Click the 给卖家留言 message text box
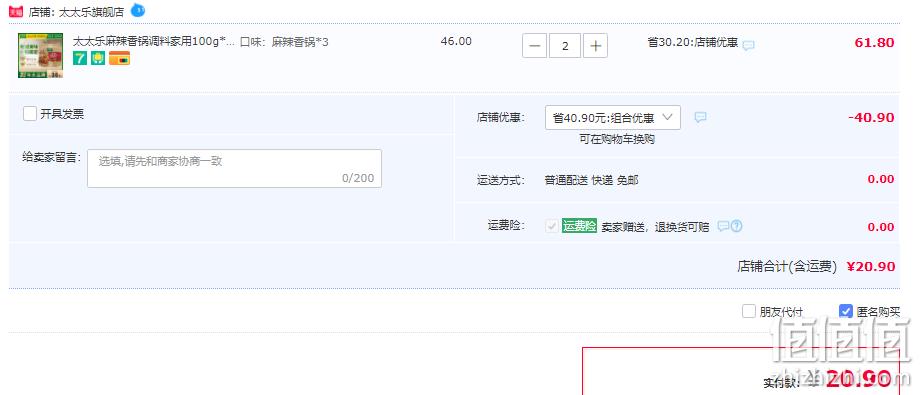Image resolution: width=920 pixels, height=395 pixels. pyautogui.click(x=234, y=168)
